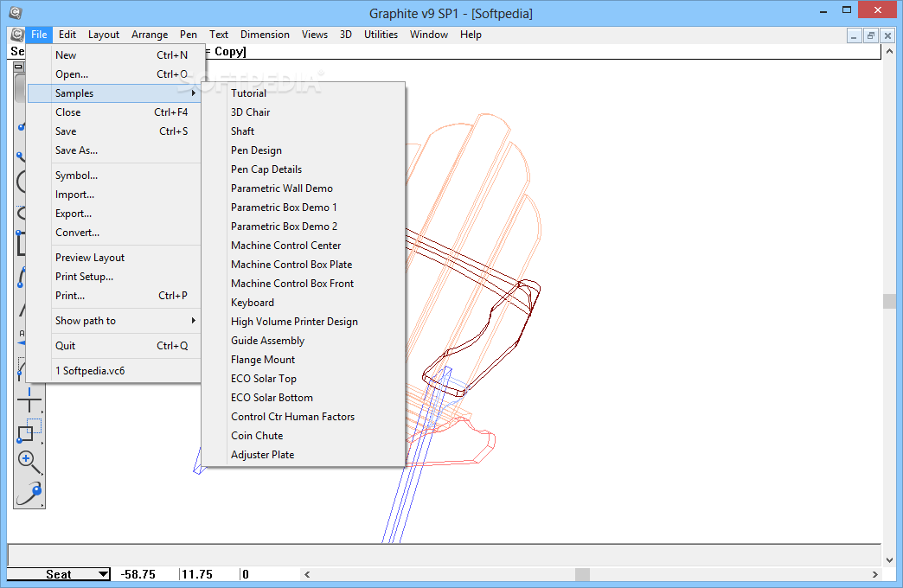Screen dimensions: 903x588
Task: Choose Symbol... from File menu
Action: (x=114, y=176)
